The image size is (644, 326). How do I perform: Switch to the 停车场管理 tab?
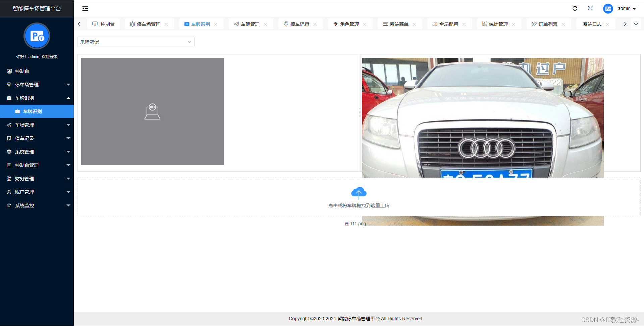tap(149, 24)
